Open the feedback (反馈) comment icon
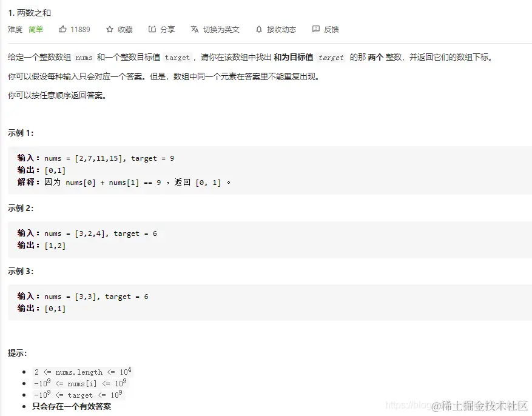 point(315,29)
